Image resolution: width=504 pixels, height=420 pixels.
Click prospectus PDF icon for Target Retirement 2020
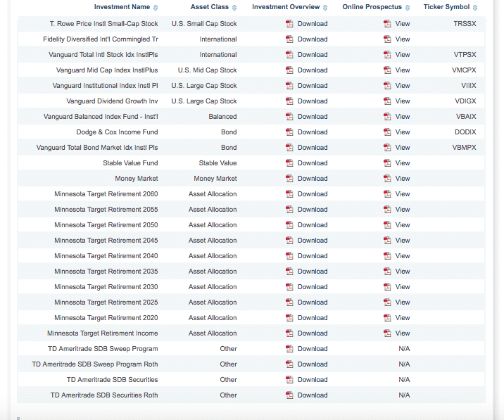tap(387, 318)
